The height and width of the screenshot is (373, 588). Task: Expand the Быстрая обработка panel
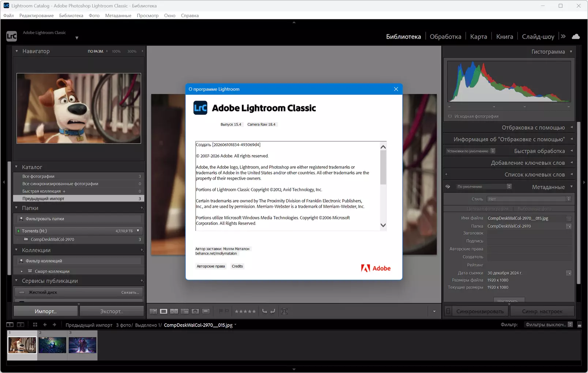tap(572, 151)
